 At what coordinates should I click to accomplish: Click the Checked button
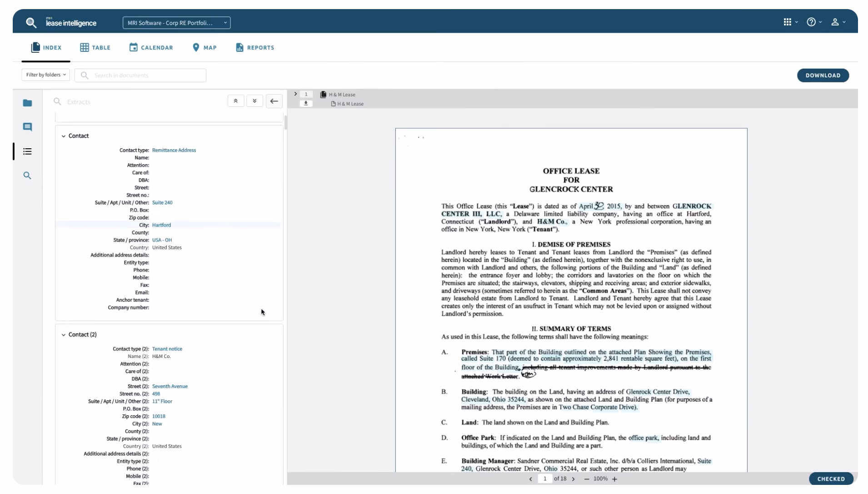point(831,479)
